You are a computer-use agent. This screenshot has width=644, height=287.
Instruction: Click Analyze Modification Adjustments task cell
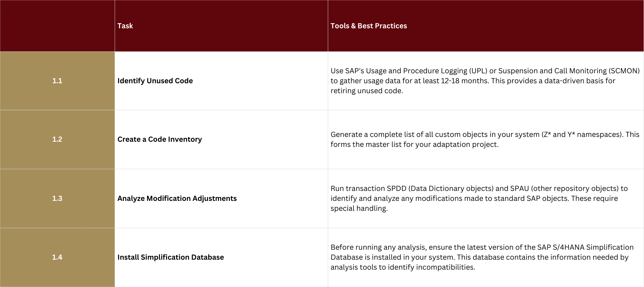[177, 199]
